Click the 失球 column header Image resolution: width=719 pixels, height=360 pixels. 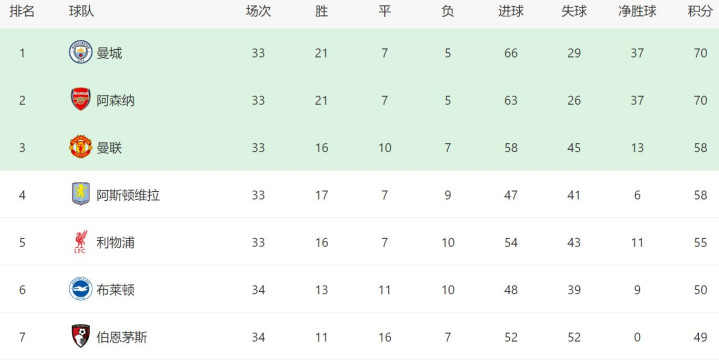pyautogui.click(x=574, y=12)
